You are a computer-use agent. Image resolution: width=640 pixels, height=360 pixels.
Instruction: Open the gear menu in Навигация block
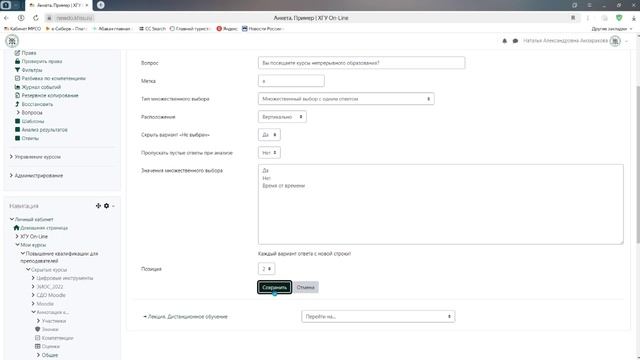[x=107, y=206]
